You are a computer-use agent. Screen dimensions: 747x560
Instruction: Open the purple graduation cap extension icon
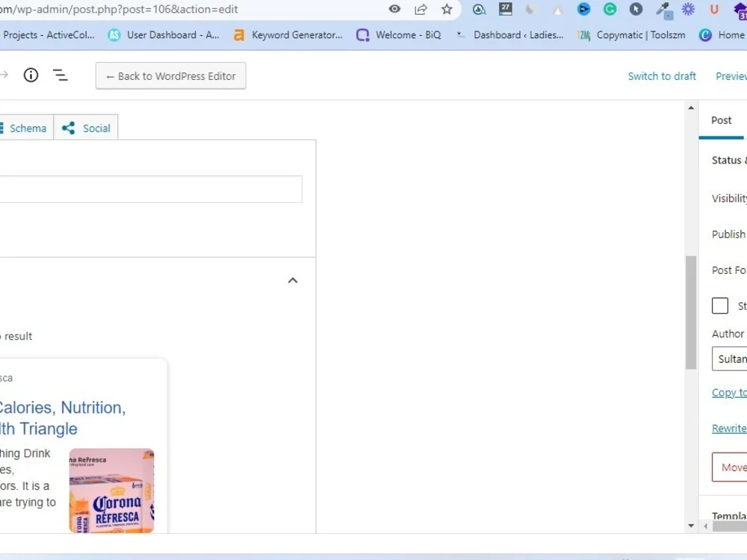740,10
